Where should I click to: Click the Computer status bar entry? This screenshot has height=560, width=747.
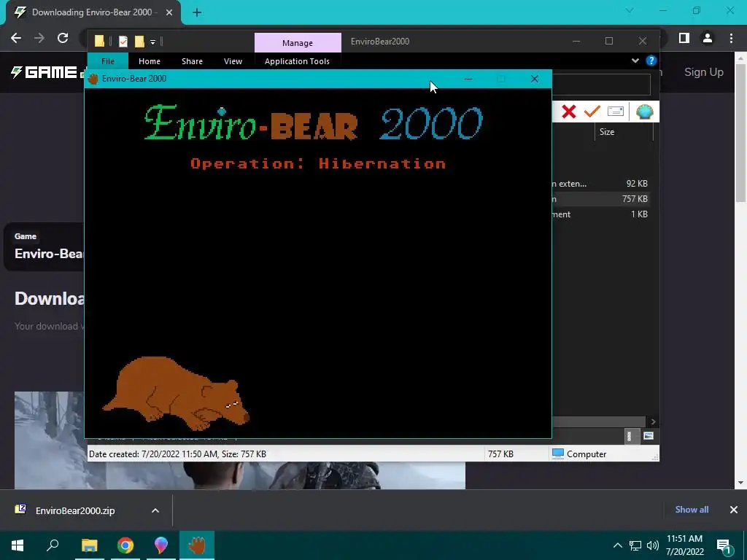point(579,454)
